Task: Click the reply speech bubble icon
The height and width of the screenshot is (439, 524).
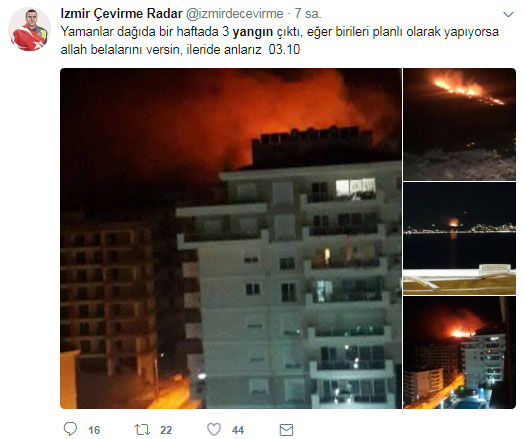Action: pyautogui.click(x=70, y=429)
